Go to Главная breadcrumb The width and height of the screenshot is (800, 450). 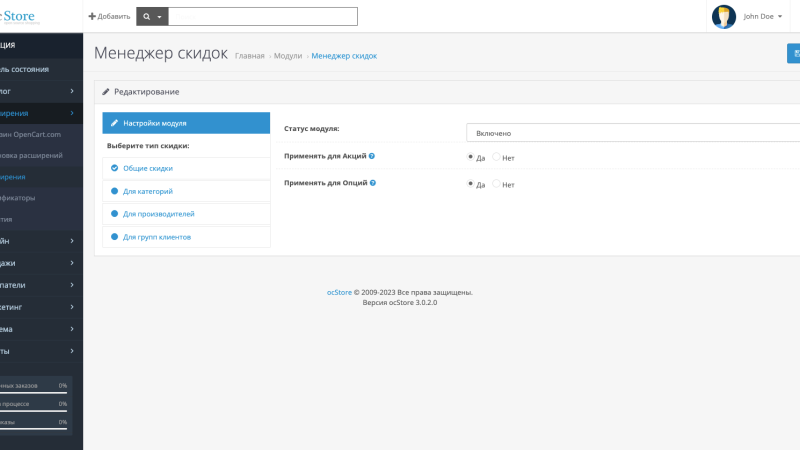coord(249,56)
